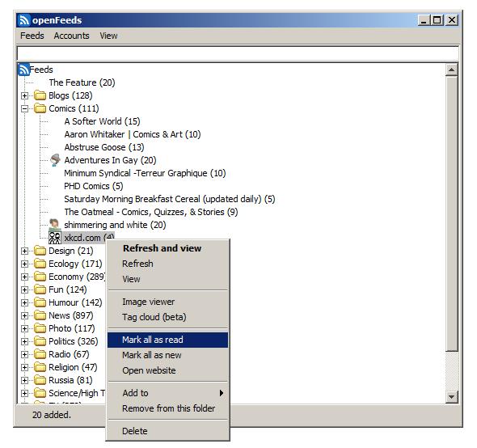Click the vertical scrollbar thumb

tap(451, 213)
